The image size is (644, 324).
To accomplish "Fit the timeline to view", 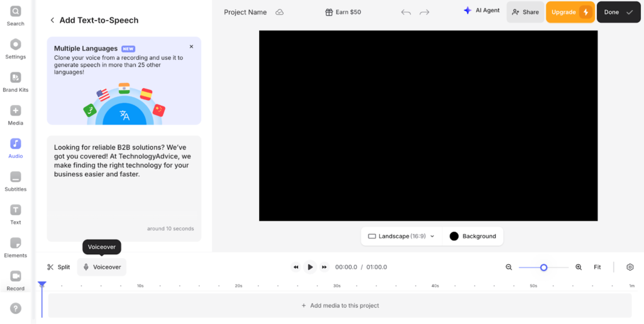I will point(597,267).
